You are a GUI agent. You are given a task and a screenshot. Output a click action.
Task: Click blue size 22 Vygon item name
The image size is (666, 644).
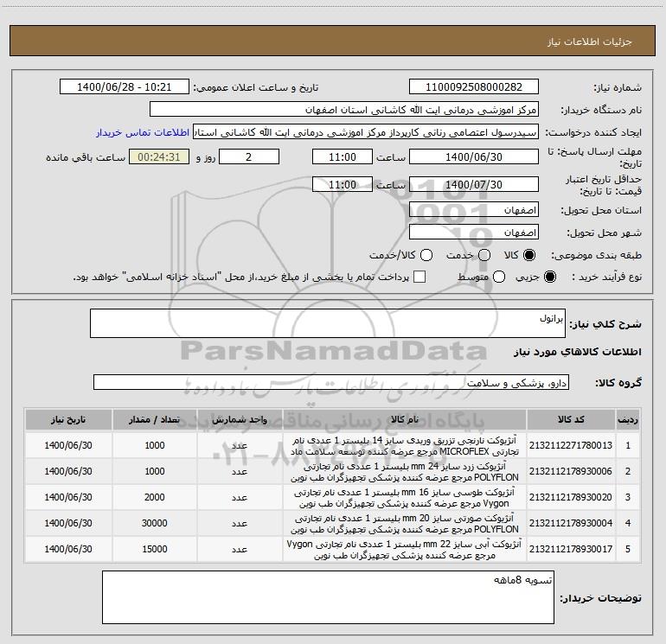coord(405,549)
